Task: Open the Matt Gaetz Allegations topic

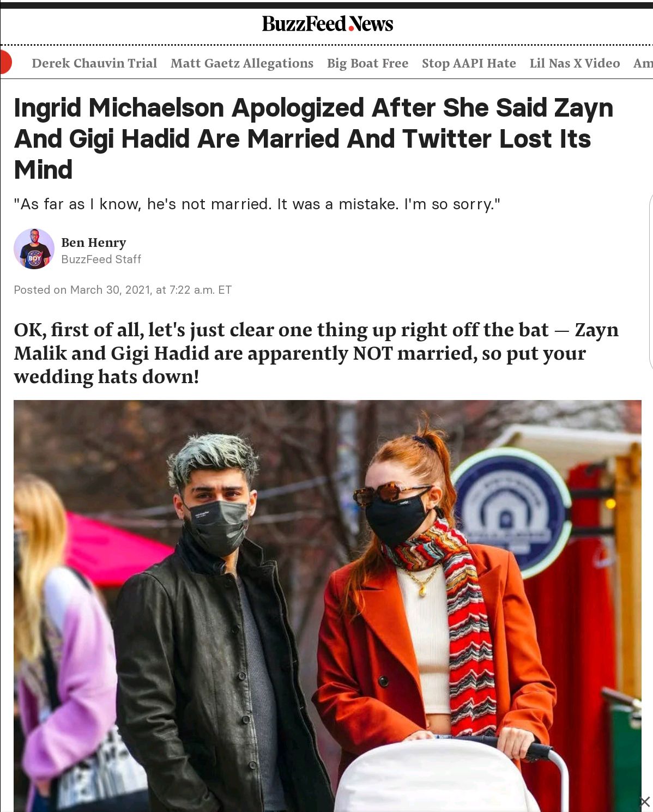Action: (x=242, y=63)
